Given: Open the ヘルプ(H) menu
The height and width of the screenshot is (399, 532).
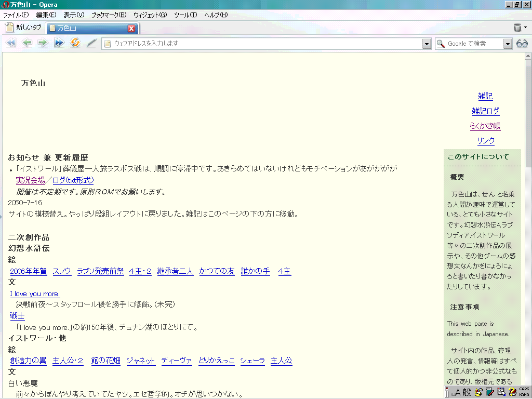Looking at the screenshot, I should pyautogui.click(x=216, y=15).
